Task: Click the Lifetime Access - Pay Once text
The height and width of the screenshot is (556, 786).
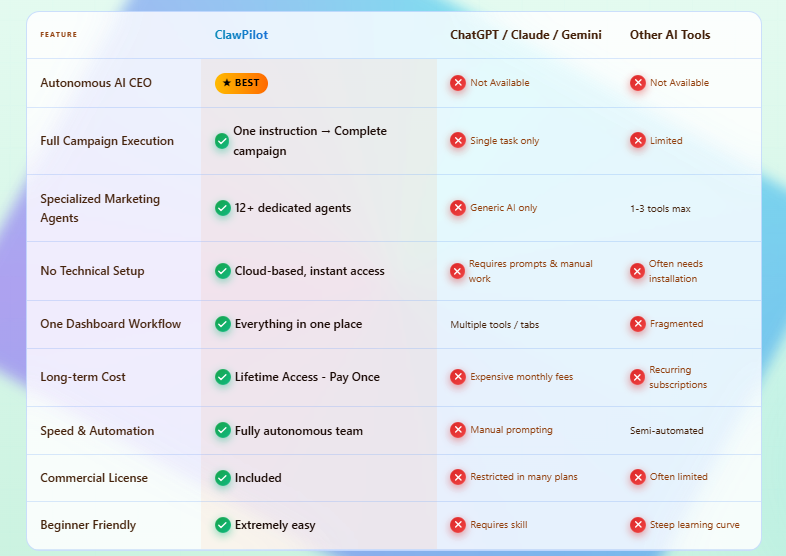Action: tap(307, 377)
